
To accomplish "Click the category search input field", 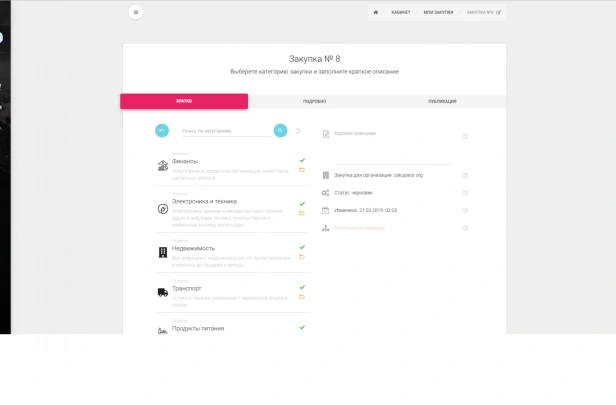I will tap(226, 131).
